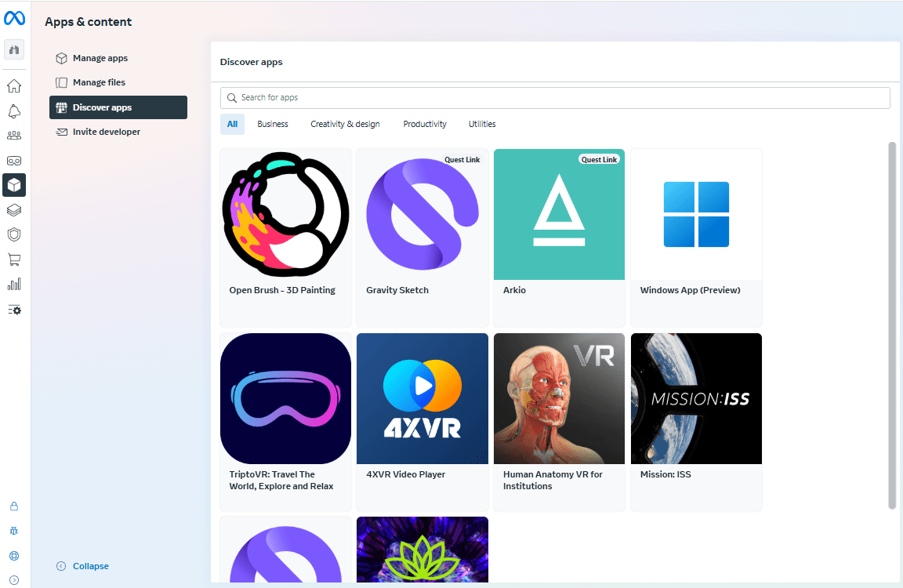Open the bar chart analytics icon

[x=14, y=285]
